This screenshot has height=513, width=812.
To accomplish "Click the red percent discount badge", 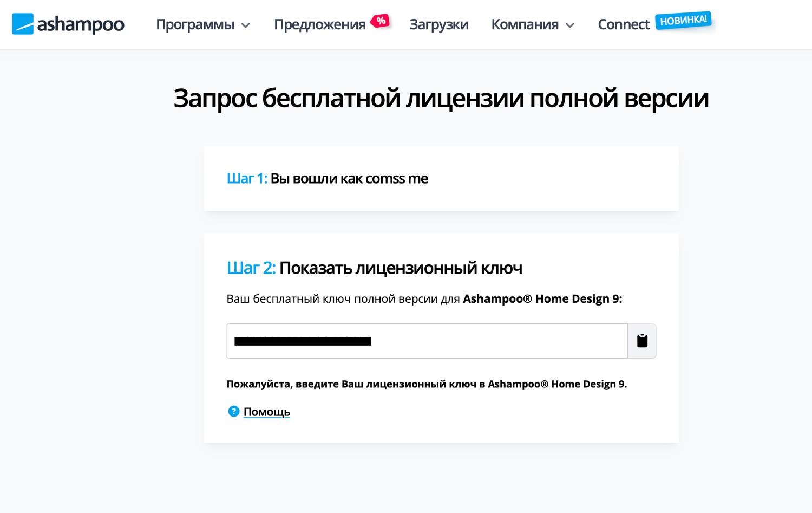I will point(381,21).
